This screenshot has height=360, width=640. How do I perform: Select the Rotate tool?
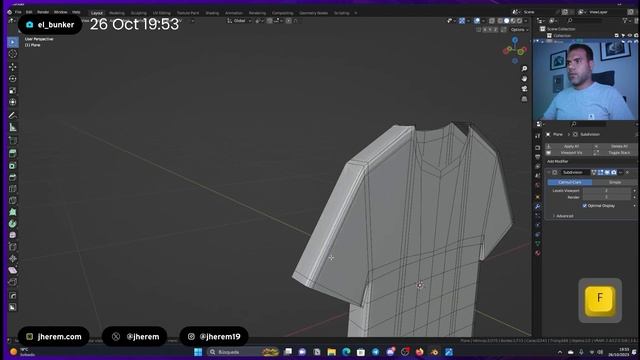coord(13,78)
